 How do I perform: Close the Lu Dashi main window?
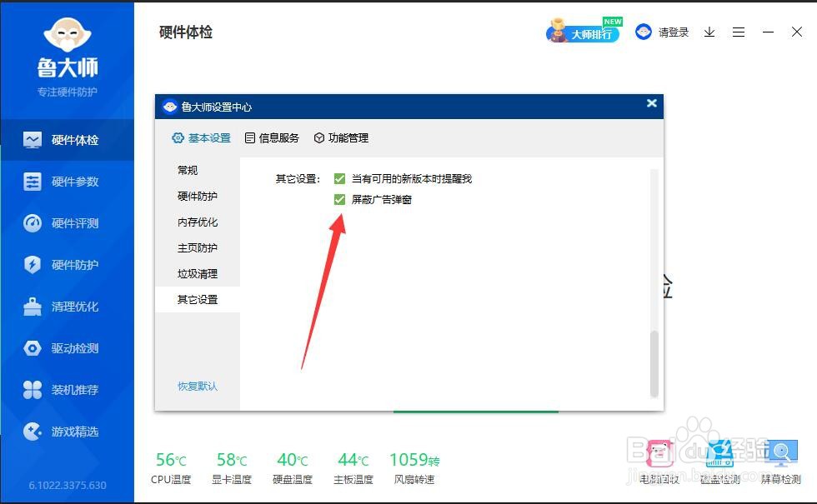pos(797,32)
